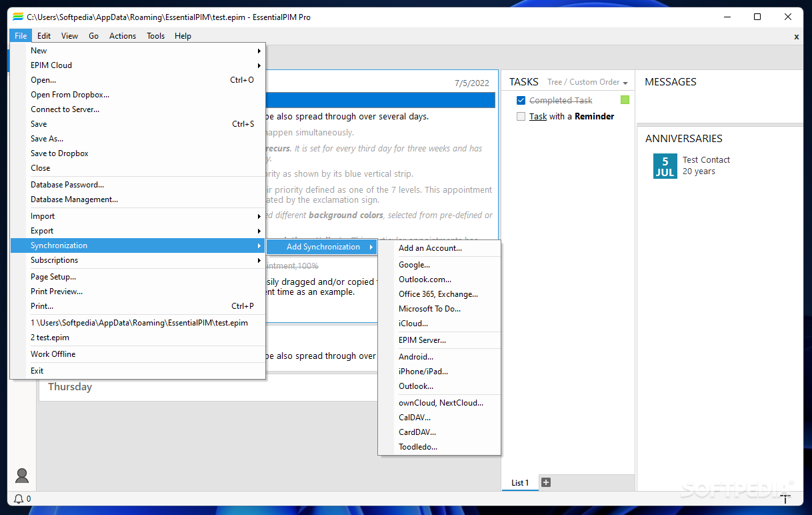The width and height of the screenshot is (812, 515).
Task: Select Outlook.com... synchronization
Action: [439, 280]
